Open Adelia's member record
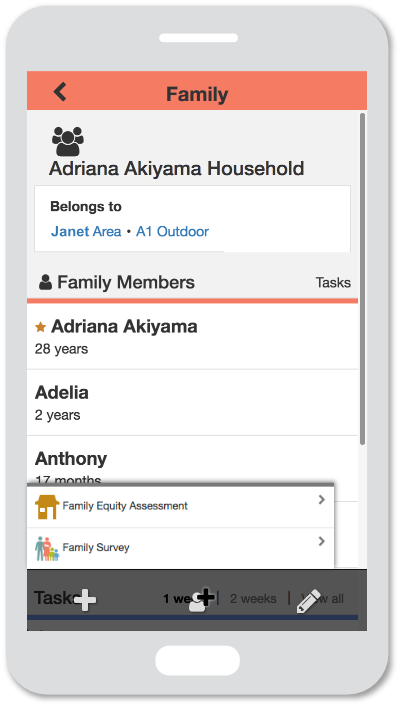The image size is (400, 710). click(193, 403)
